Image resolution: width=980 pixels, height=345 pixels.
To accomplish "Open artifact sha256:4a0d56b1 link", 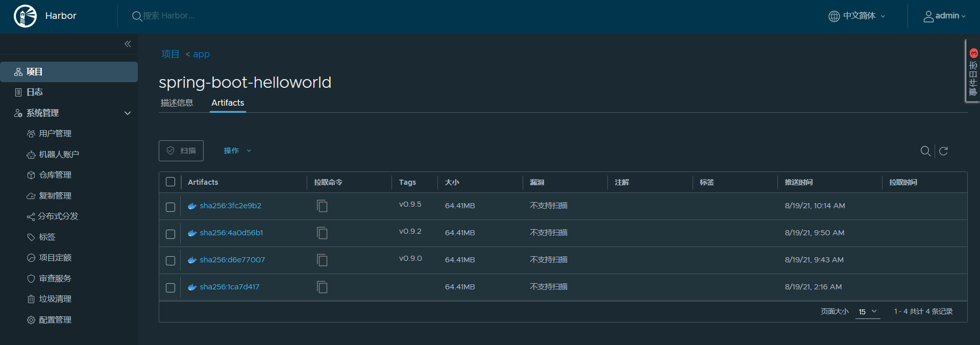I will coord(231,233).
